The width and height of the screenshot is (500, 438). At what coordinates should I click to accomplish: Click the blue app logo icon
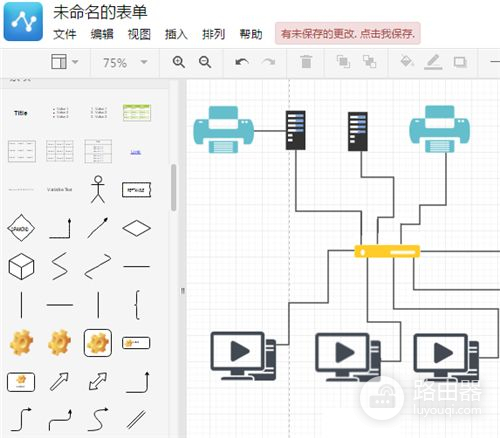[x=23, y=21]
